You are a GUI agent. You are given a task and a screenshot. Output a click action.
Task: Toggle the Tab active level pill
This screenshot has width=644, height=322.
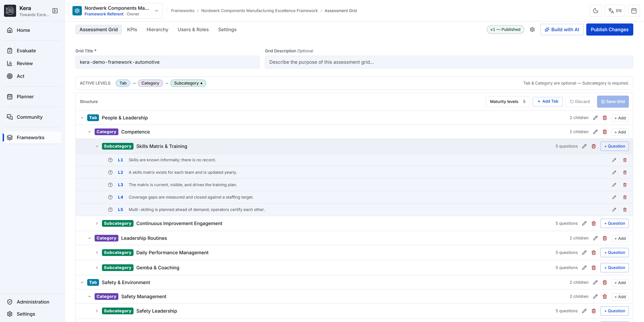[123, 83]
